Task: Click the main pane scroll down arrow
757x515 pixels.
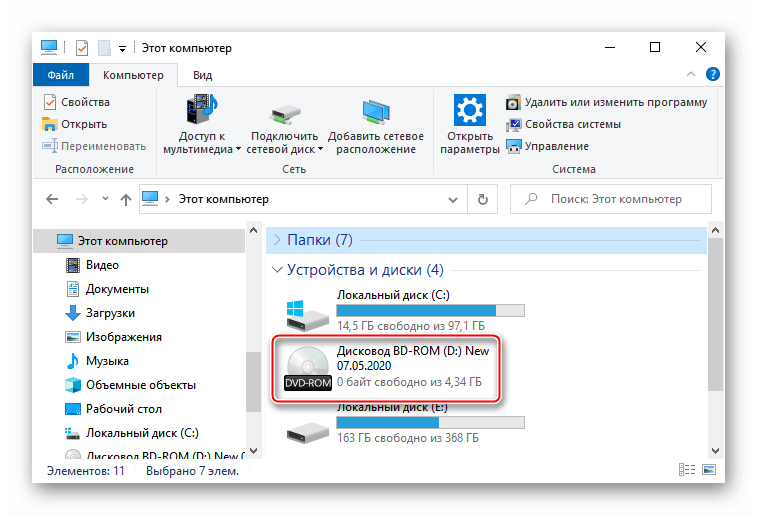Action: click(715, 450)
